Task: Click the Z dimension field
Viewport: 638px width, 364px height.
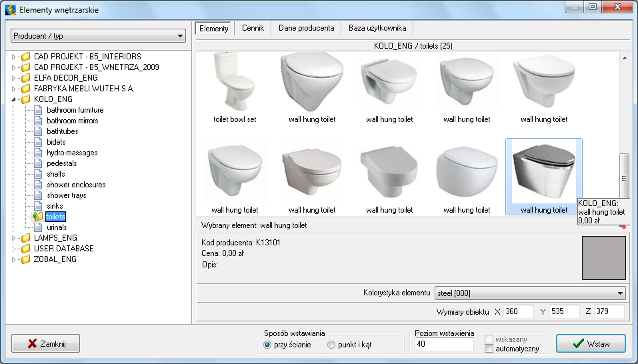Action: (x=609, y=311)
